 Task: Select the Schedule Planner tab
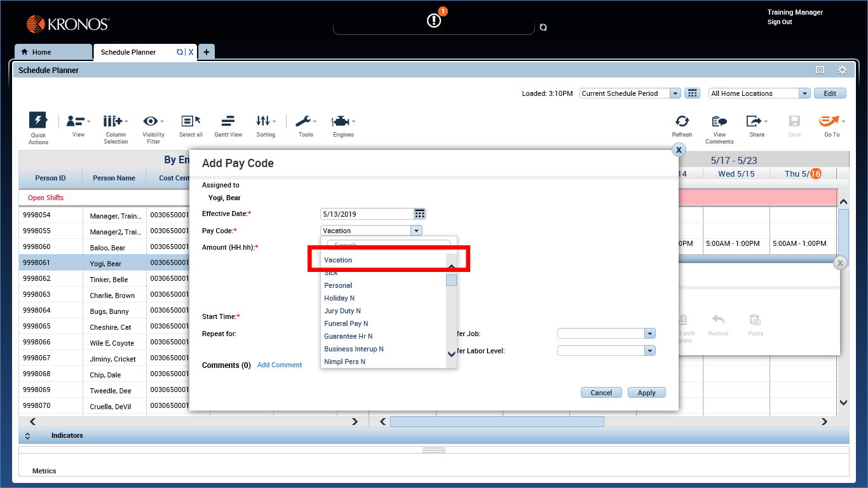(127, 51)
